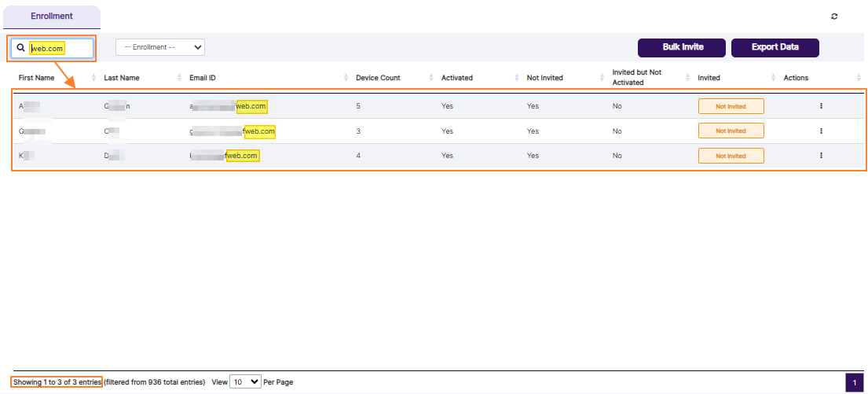The height and width of the screenshot is (394, 868).
Task: Focus the search field containing web.com
Action: 53,48
